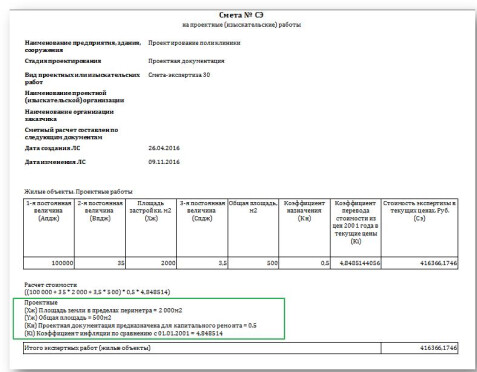Click the cell with value 35
Viewport: 477px width, 372px height.
(x=100, y=263)
